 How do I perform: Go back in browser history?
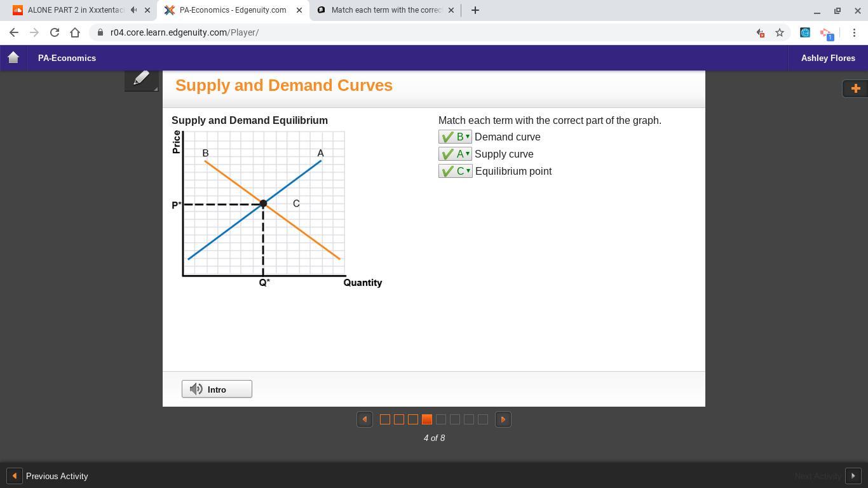coord(14,32)
